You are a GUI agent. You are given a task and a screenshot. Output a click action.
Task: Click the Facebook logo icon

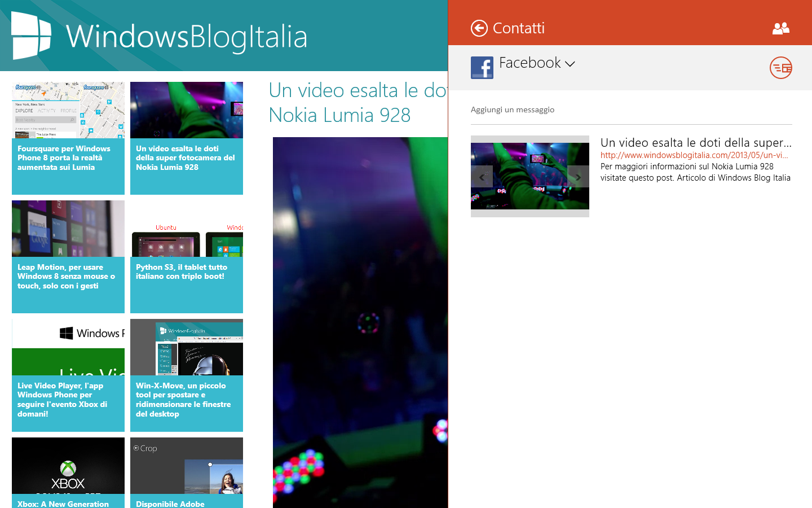(x=482, y=68)
